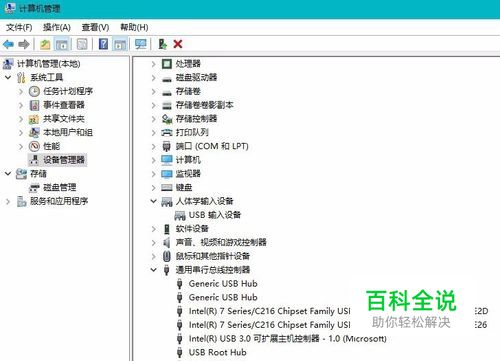The height and width of the screenshot is (361, 500).
Task: Toggle the show/hide console tree icon
Action: 62,44
